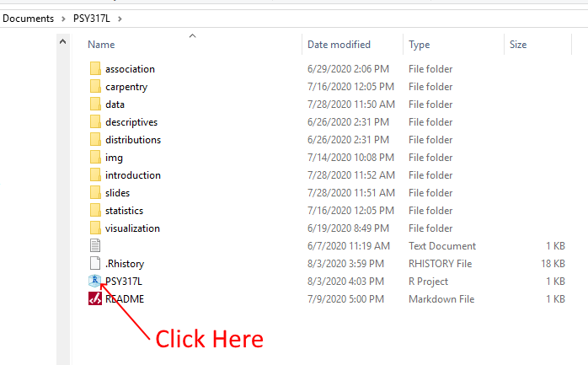Select the statistics folder name
Viewport: 588px width, 365px height.
124,211
